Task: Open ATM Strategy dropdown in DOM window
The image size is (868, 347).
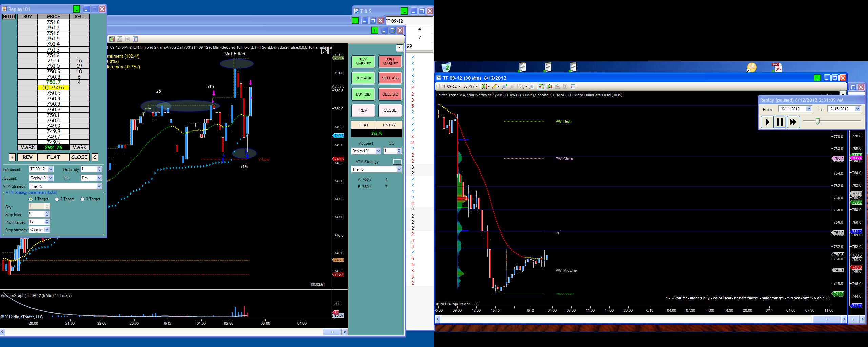Action: 66,186
